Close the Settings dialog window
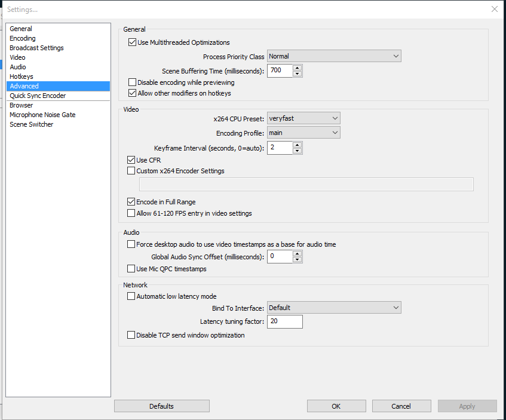Viewport: 506px width, 420px height. tap(495, 9)
